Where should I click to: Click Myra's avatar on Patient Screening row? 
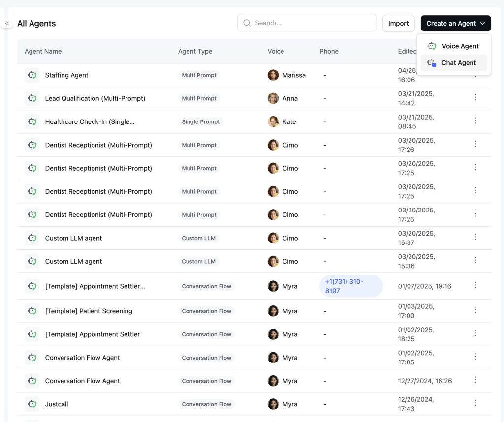273,311
